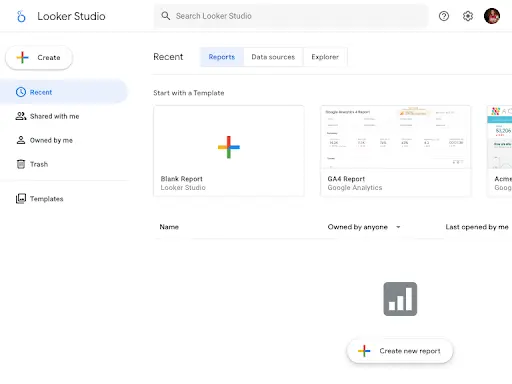The height and width of the screenshot is (384, 512).
Task: Click the Search Looker Studio field
Action: click(x=291, y=16)
